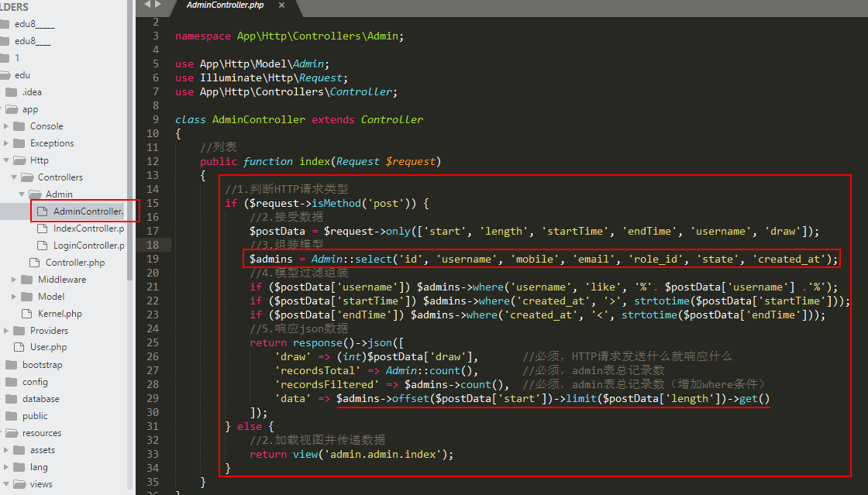Click the Kernel.php file icon
868x495 pixels.
(x=27, y=314)
